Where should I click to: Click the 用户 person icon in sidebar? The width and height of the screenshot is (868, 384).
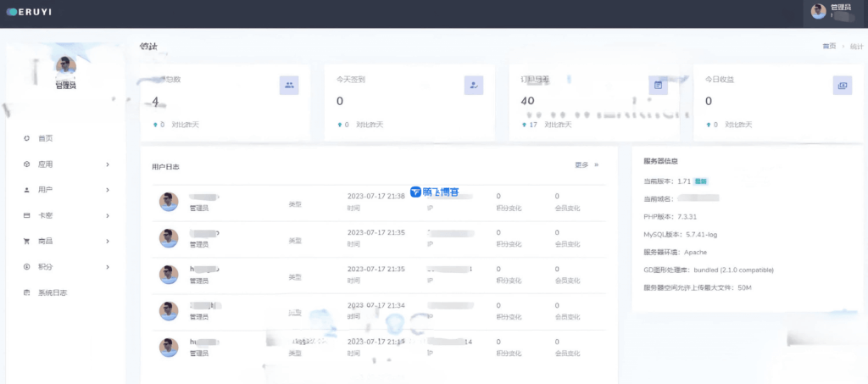click(x=26, y=190)
